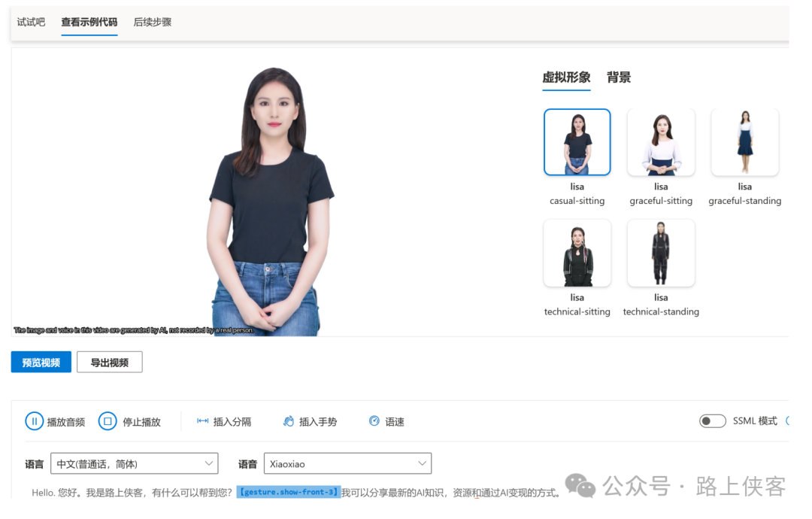The image size is (812, 519).
Task: Select the lisa technical-standing avatar thumbnail
Action: [661, 253]
